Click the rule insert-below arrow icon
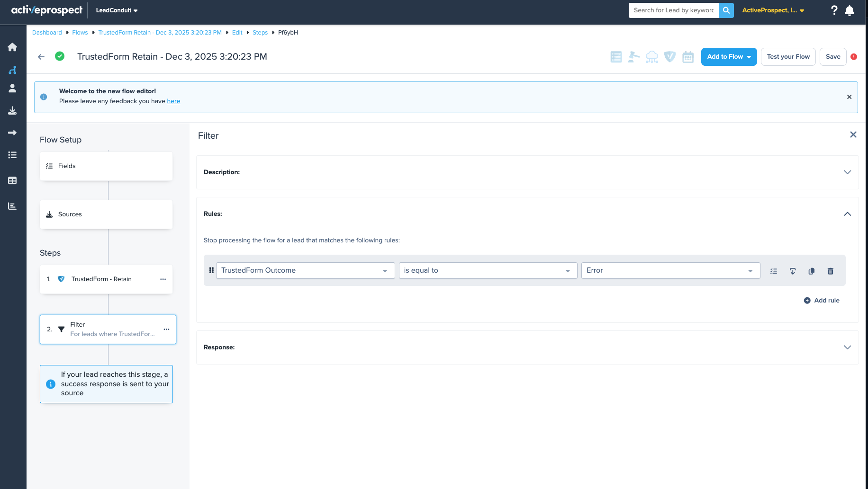Screen dimensions: 868x489 pos(793,271)
